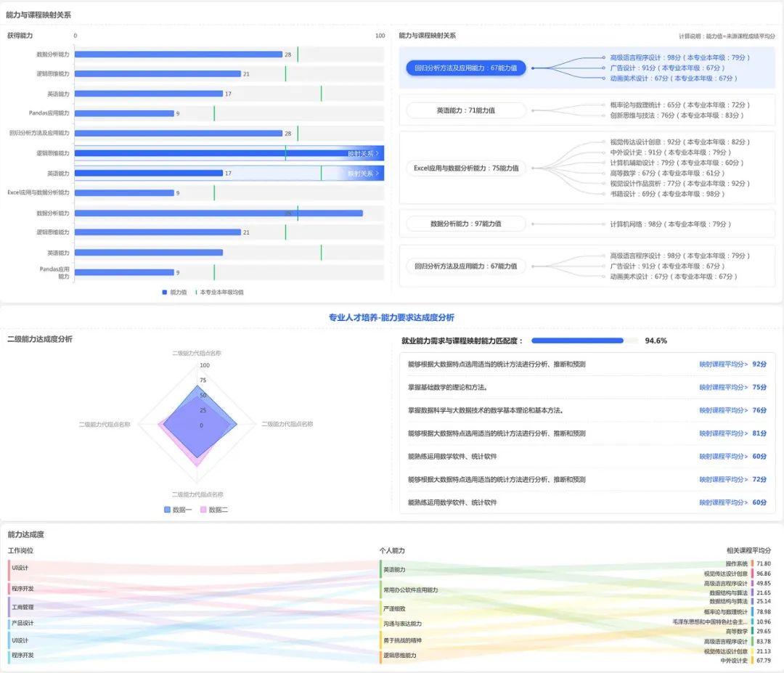Click the 工商管理 node in Sankey chart

point(23,607)
